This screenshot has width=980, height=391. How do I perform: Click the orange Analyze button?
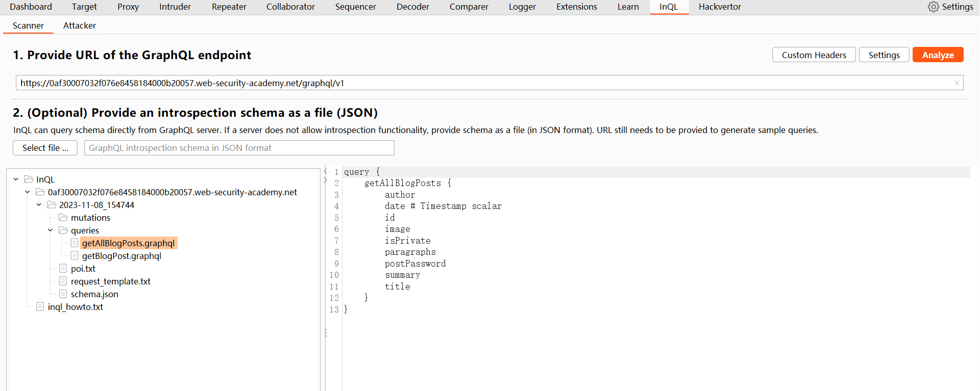[938, 55]
